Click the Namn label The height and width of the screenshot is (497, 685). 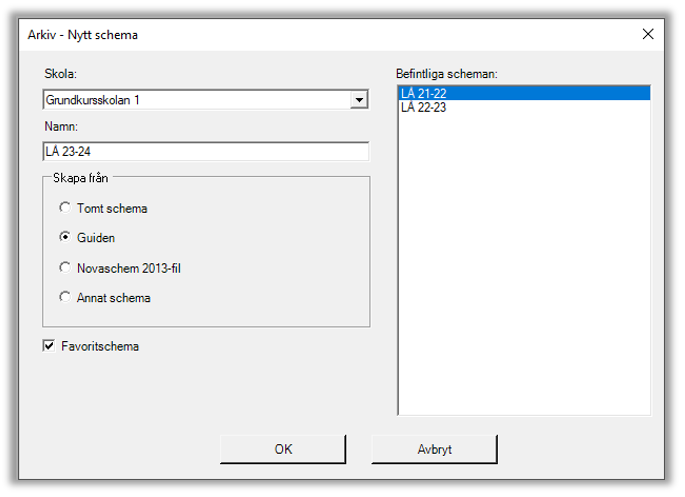click(61, 126)
